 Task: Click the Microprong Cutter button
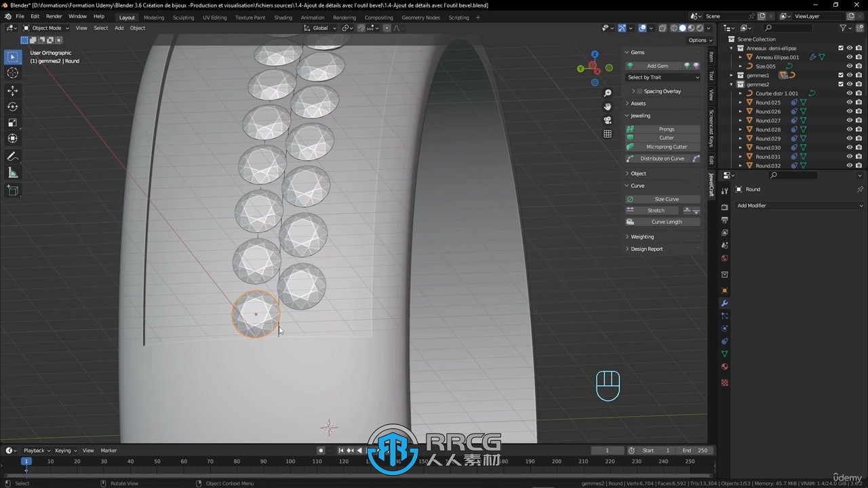(666, 146)
